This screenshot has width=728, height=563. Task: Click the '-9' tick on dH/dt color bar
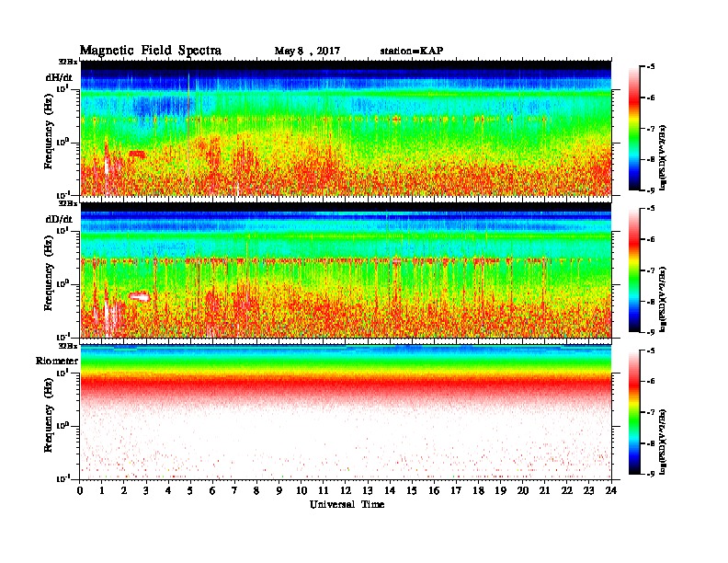click(651, 190)
